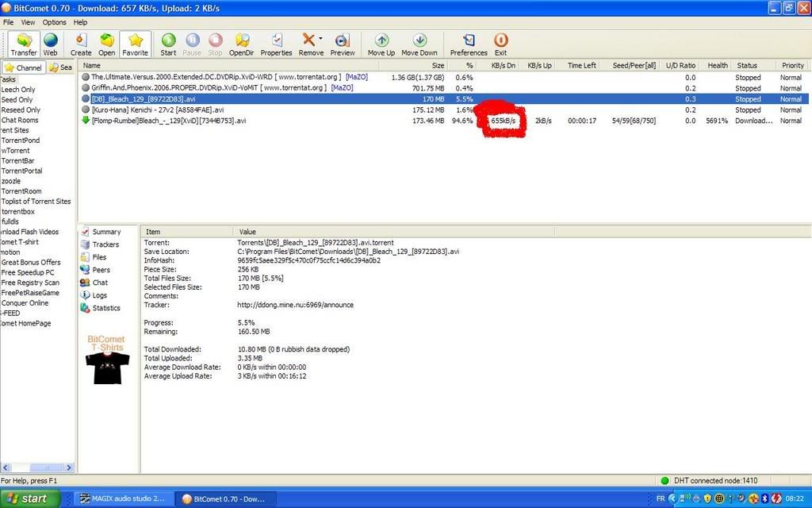Click the sidebar horizontal scrollbar left arrow
The image size is (812, 508).
pyautogui.click(x=6, y=467)
